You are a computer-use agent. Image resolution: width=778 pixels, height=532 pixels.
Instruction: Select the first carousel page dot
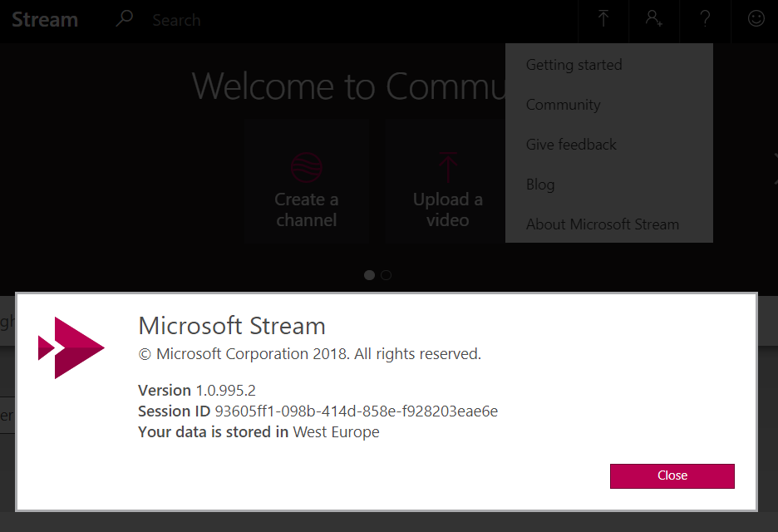click(370, 275)
